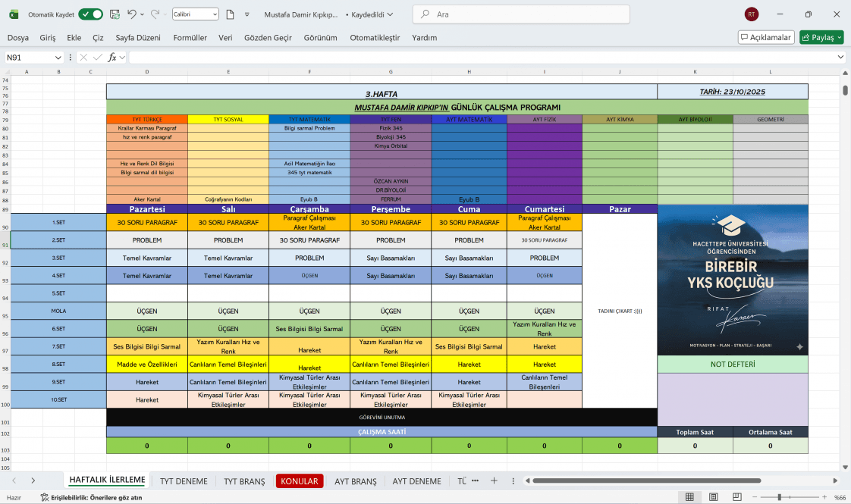Screen dimensions: 851x504
Task: Expand the formula bar
Action: [840, 57]
